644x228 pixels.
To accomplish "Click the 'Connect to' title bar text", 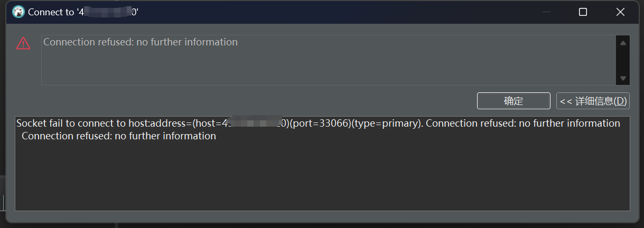I will pos(51,12).
